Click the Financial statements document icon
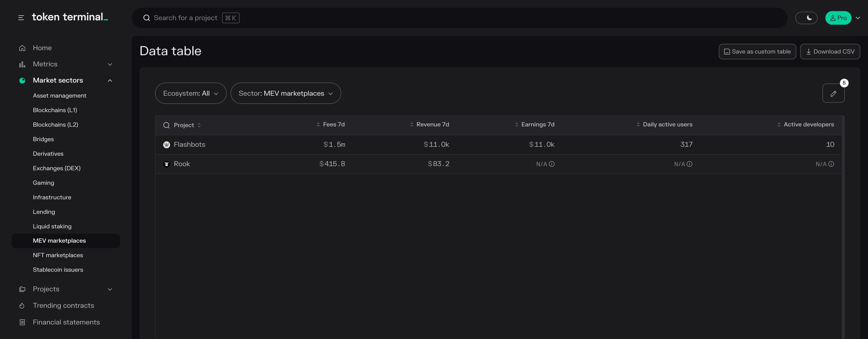868x339 pixels. click(22, 322)
